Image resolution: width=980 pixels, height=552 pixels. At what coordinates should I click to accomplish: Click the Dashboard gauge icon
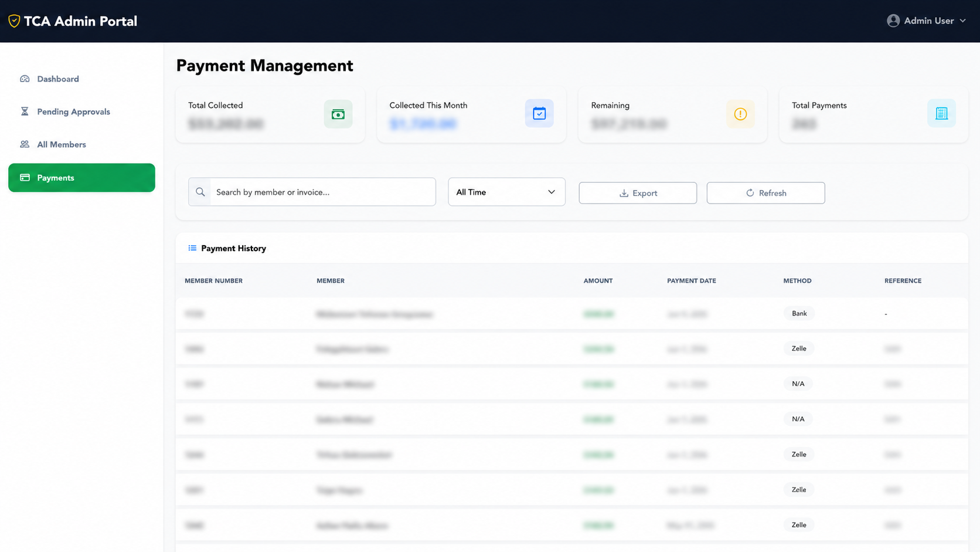click(25, 79)
